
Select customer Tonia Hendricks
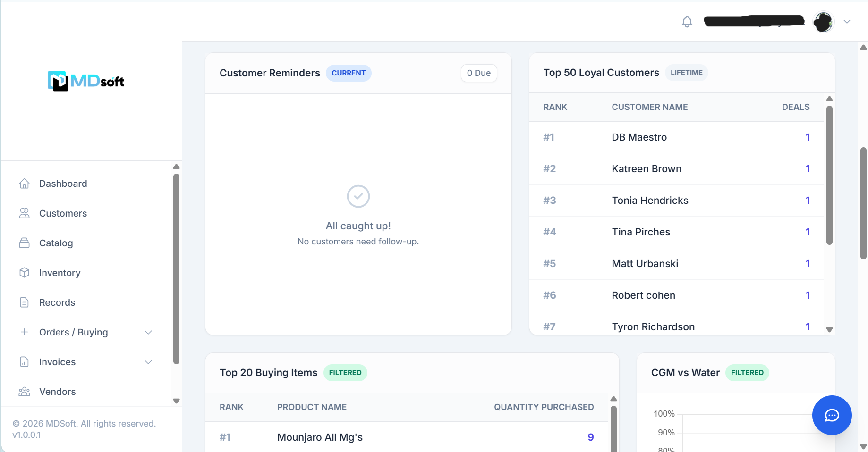(x=650, y=201)
